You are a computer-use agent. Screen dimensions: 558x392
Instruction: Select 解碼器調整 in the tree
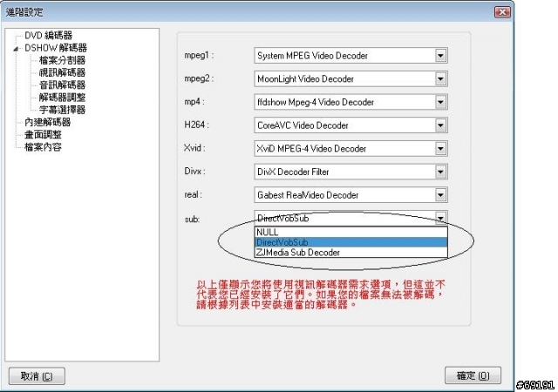click(x=62, y=98)
